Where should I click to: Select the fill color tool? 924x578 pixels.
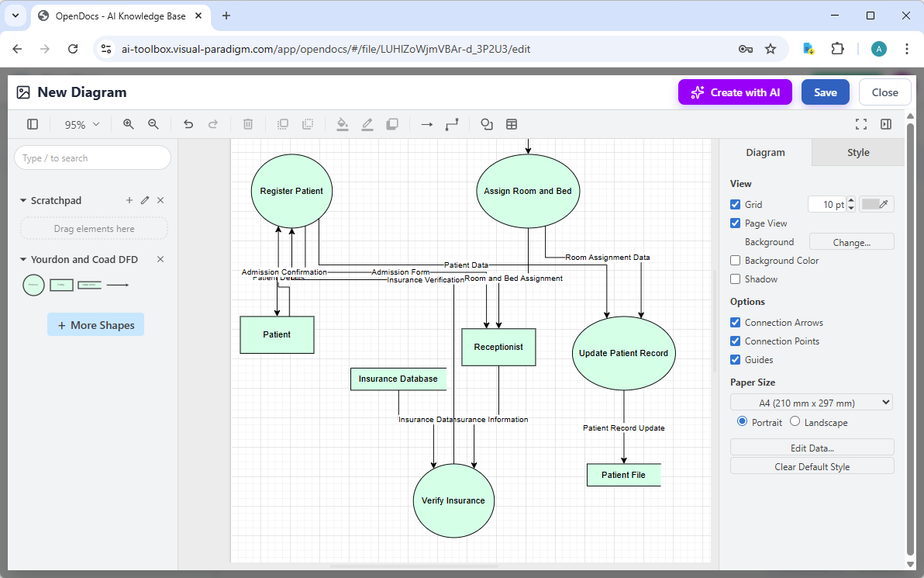tap(343, 124)
